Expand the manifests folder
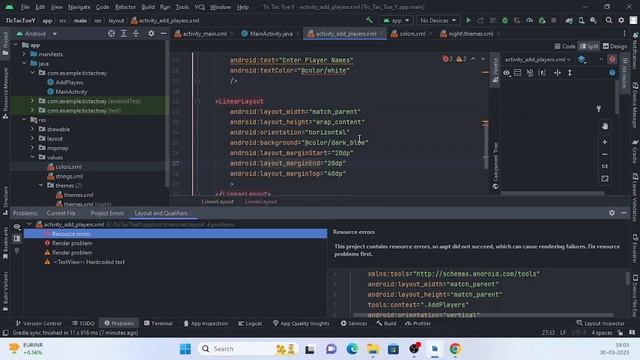This screenshot has width=640, height=360. [24, 54]
